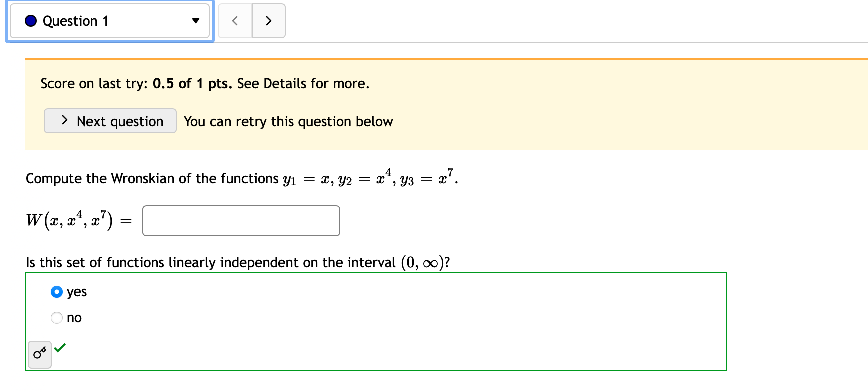The width and height of the screenshot is (868, 392).
Task: Click the key icon to show the answer
Action: [x=40, y=354]
